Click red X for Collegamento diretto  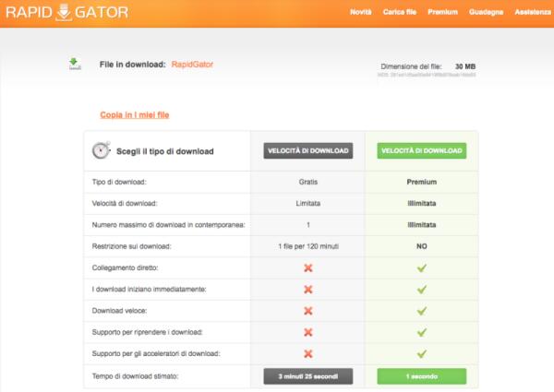(309, 268)
